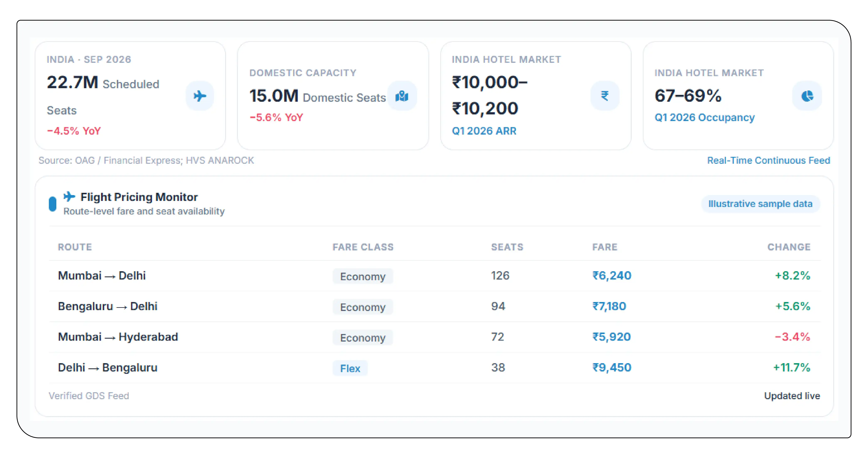The width and height of the screenshot is (868, 458).
Task: Click the +8.2% change value
Action: (793, 276)
